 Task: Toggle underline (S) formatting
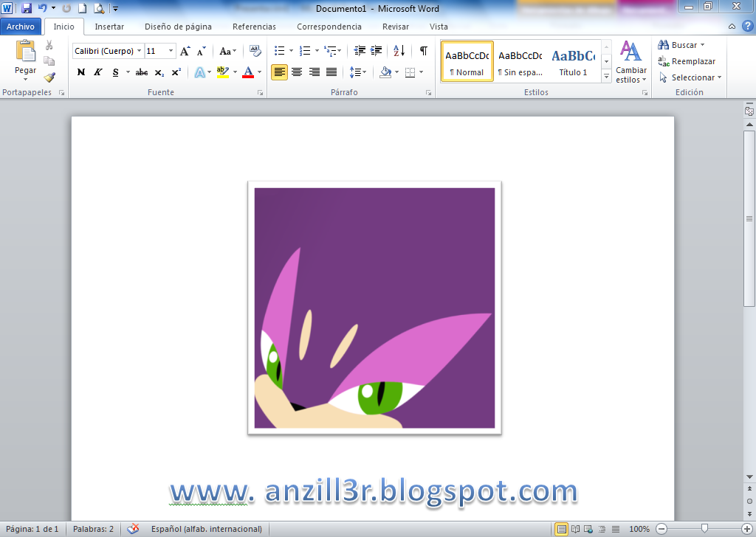coord(115,72)
